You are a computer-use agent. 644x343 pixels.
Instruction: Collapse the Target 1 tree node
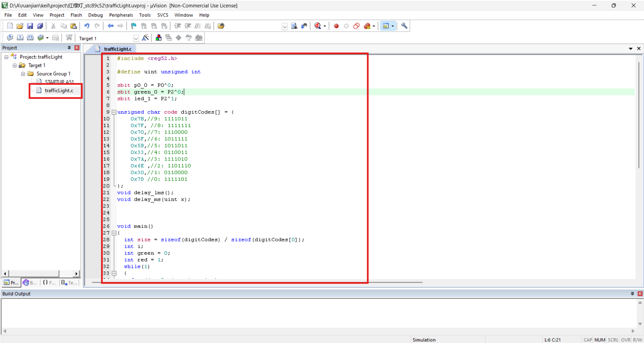pos(15,65)
